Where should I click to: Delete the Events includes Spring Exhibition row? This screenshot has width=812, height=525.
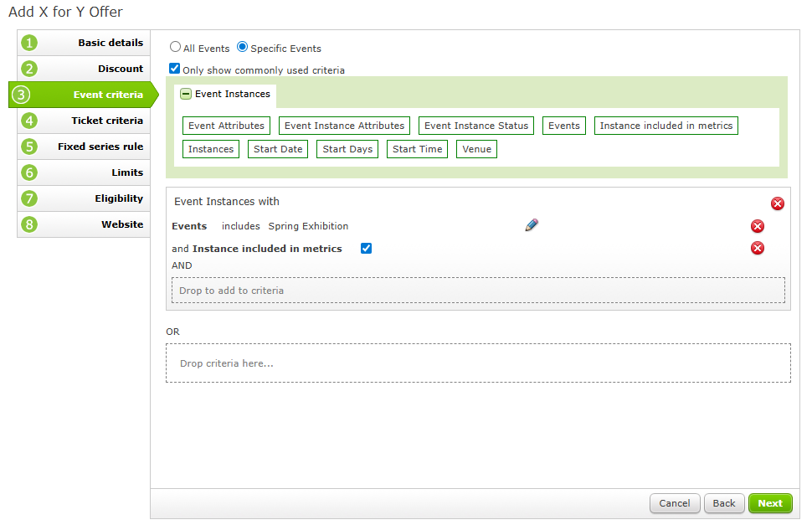tap(758, 226)
